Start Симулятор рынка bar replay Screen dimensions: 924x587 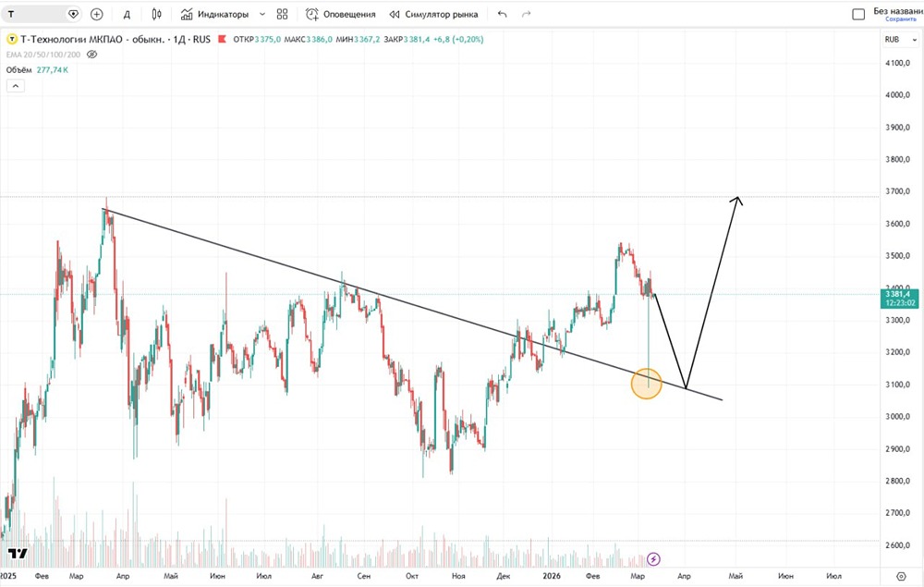(x=433, y=14)
